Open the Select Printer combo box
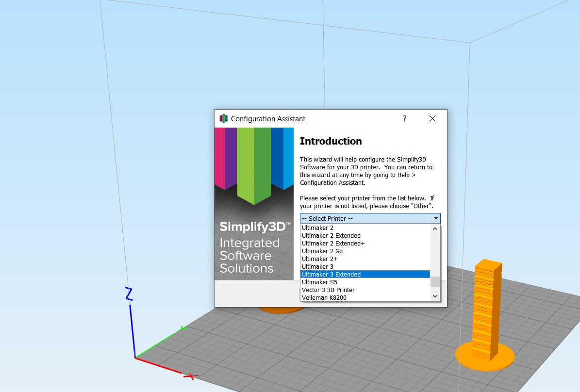 tap(370, 218)
